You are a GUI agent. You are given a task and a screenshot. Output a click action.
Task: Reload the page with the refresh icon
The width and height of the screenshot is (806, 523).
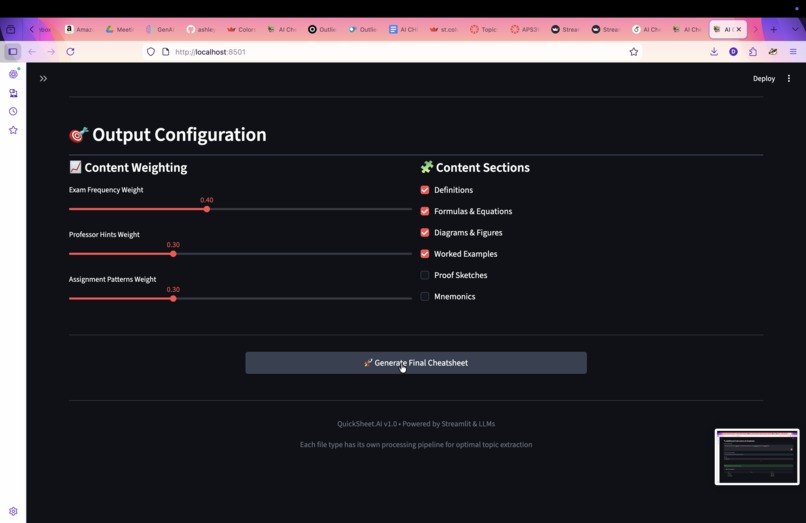70,51
